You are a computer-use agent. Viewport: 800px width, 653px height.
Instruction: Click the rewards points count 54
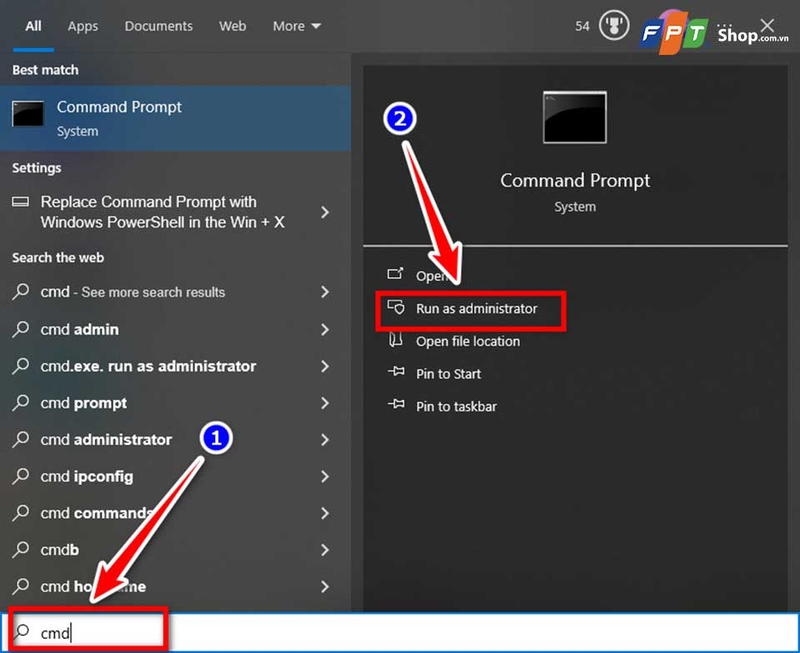pos(582,26)
